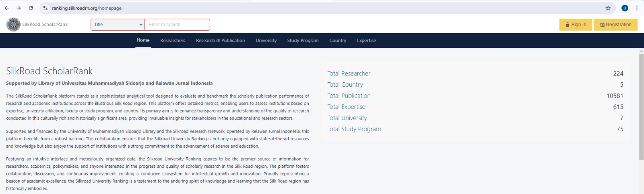Viewport: 644px width, 194px height.
Task: Click the Total Researcher link
Action: (349, 73)
